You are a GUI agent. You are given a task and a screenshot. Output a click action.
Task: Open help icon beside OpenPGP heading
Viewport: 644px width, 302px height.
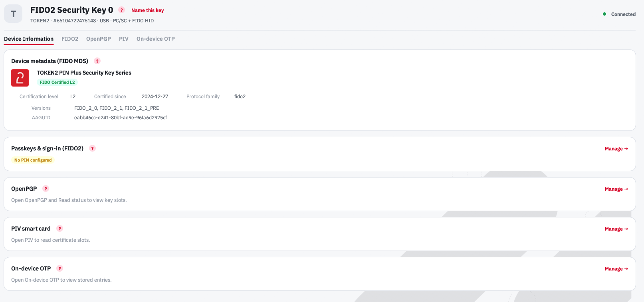click(46, 189)
